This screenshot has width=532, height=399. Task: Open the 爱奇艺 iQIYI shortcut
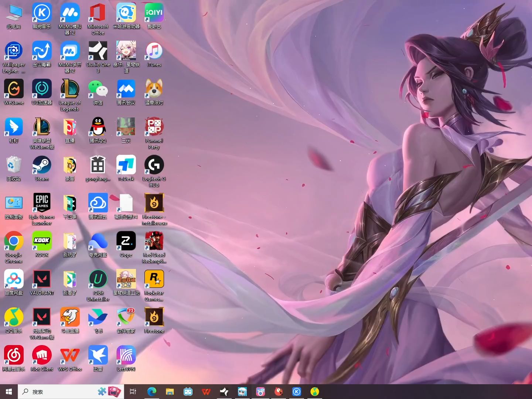154,16
